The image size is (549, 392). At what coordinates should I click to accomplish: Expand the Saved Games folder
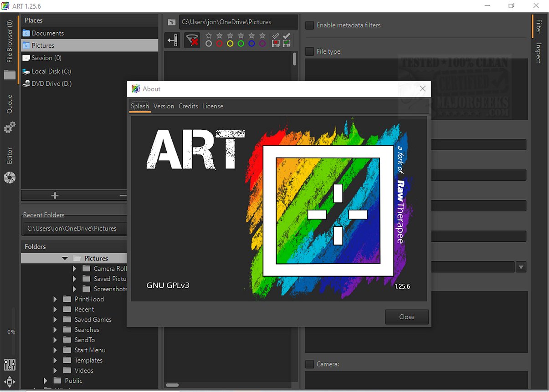click(55, 320)
